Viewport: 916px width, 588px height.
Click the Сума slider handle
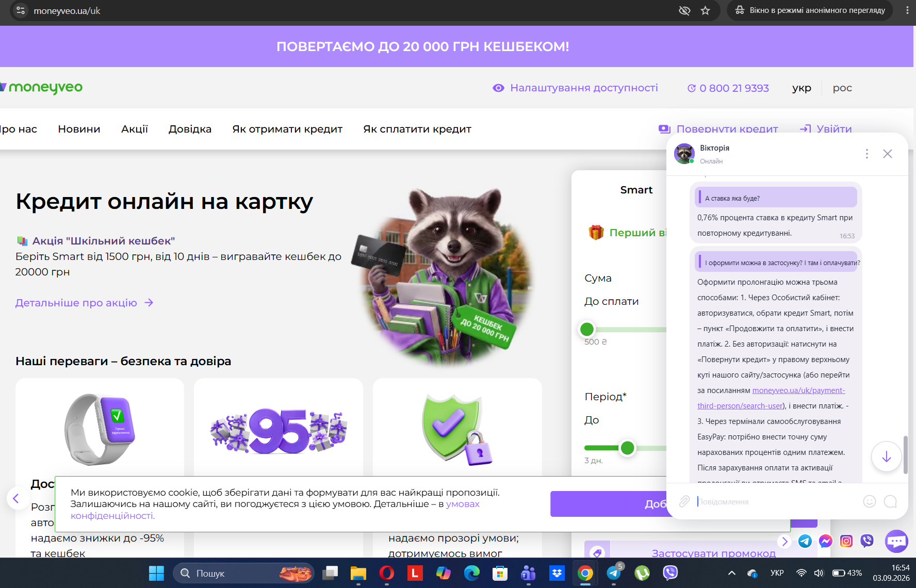coord(587,329)
